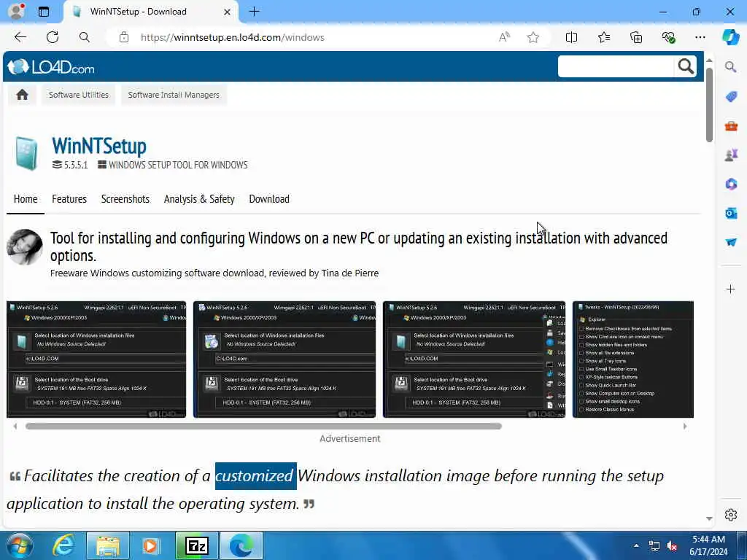747x560 pixels.
Task: Open the Settings and more ellipsis menu
Action: (x=700, y=37)
